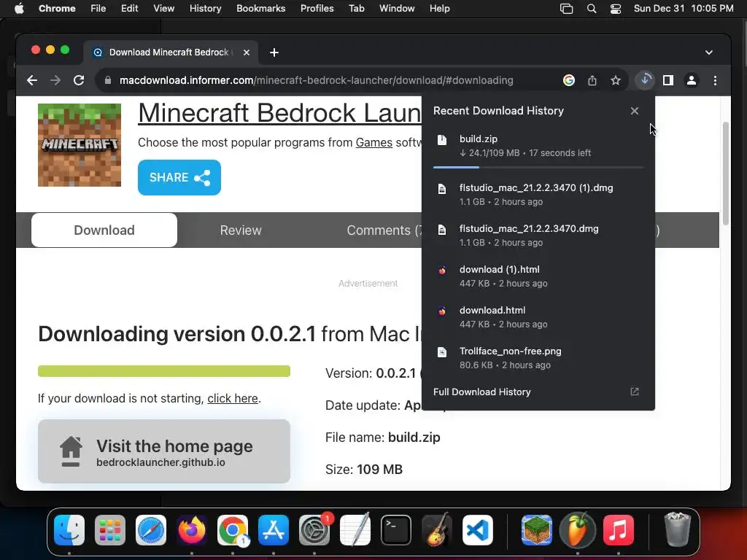Open the Trash in the dock
The height and width of the screenshot is (560, 747).
pos(677,529)
